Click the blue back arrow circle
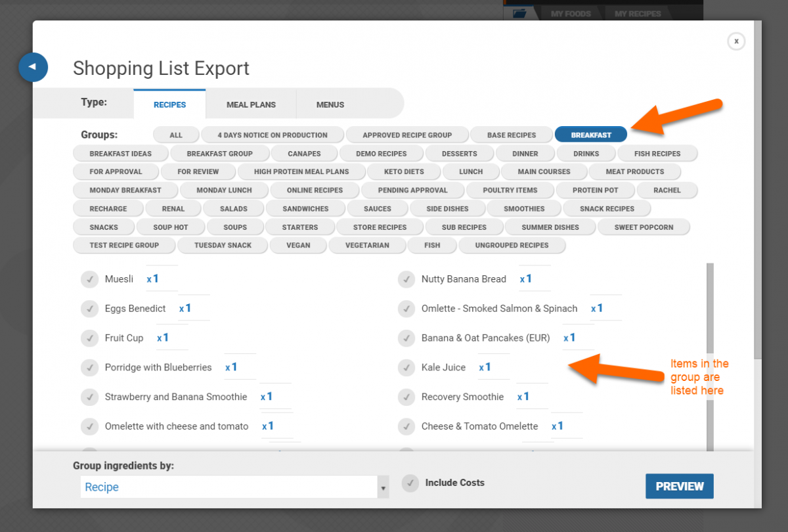 click(33, 67)
